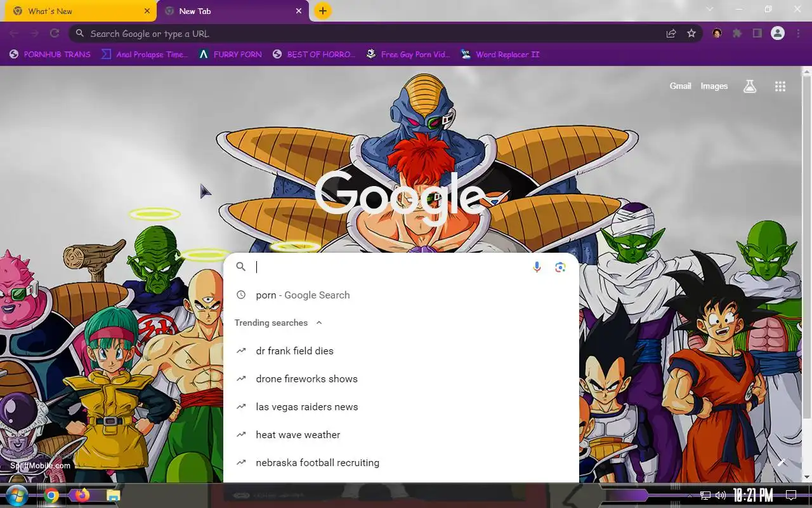Open the BEST OF HORRO... bookmark

click(313, 55)
